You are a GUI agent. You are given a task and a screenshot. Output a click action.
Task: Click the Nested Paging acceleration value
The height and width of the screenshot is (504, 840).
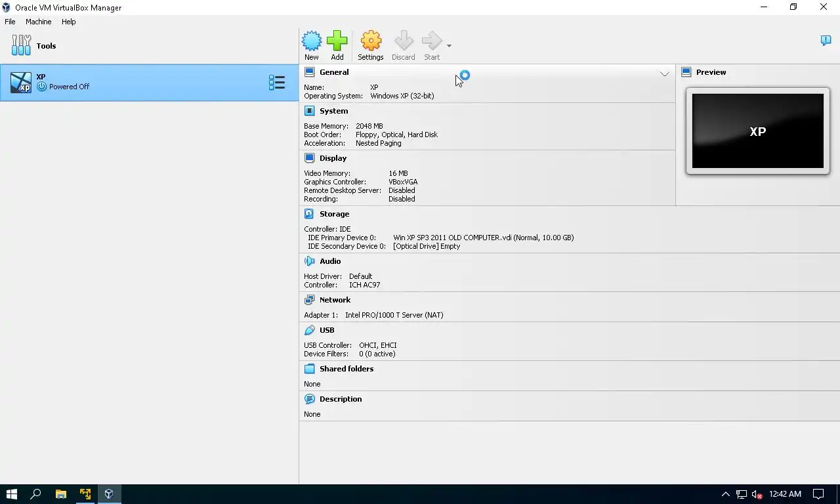pyautogui.click(x=378, y=143)
